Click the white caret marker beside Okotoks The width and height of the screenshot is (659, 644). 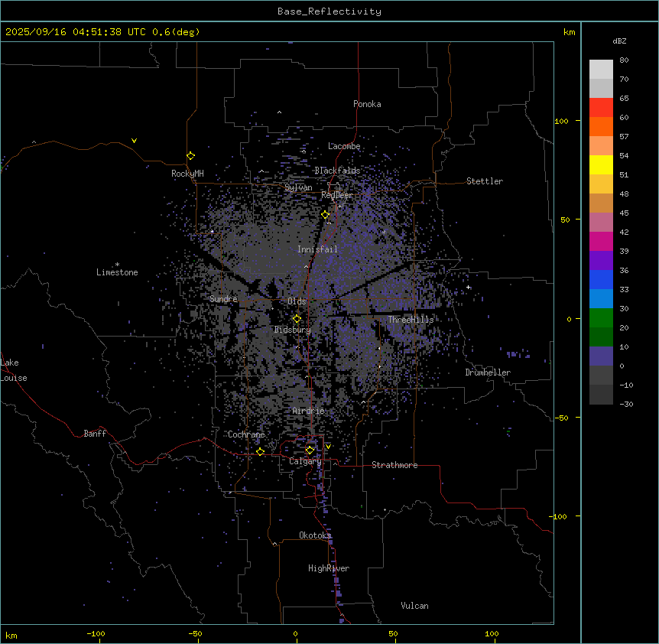[x=275, y=544]
